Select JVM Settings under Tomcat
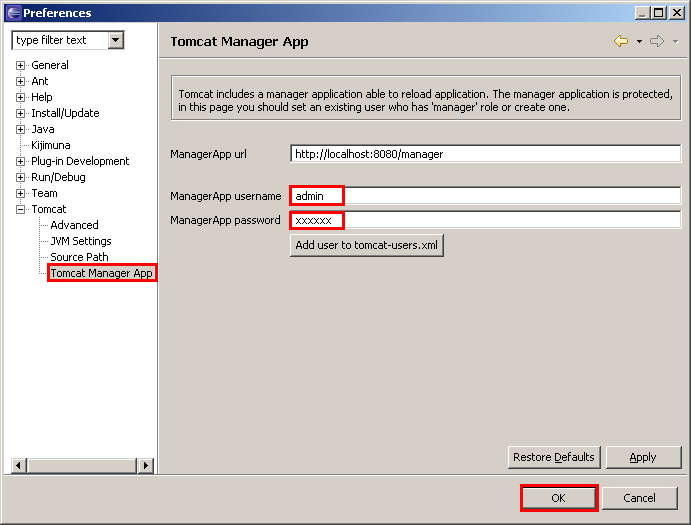Image resolution: width=691 pixels, height=525 pixels. (x=81, y=241)
